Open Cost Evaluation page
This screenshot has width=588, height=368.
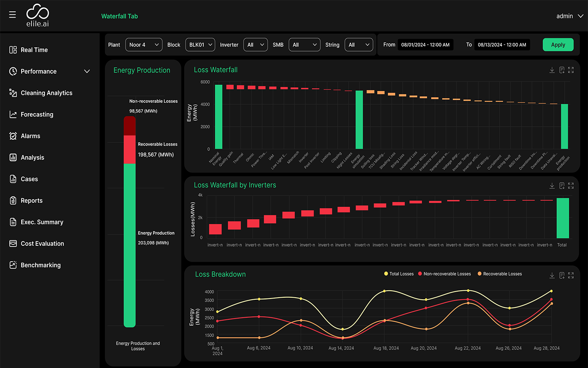coord(42,244)
